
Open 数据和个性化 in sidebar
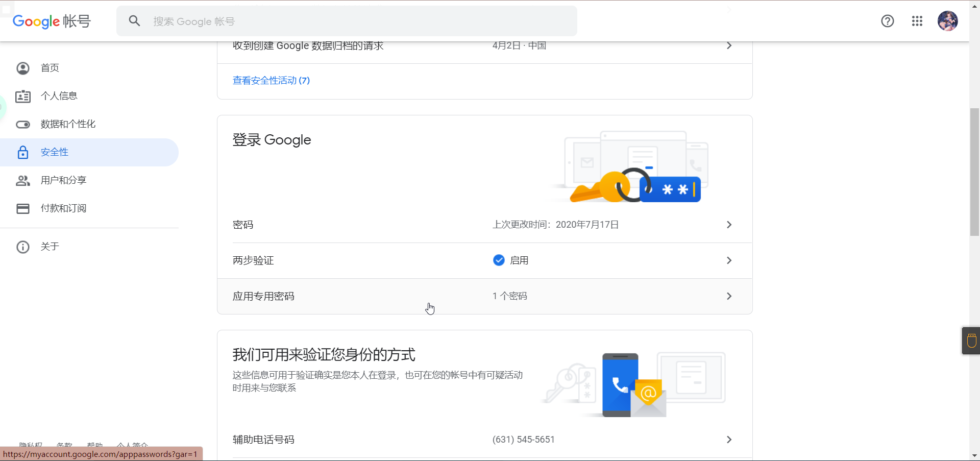click(x=89, y=124)
